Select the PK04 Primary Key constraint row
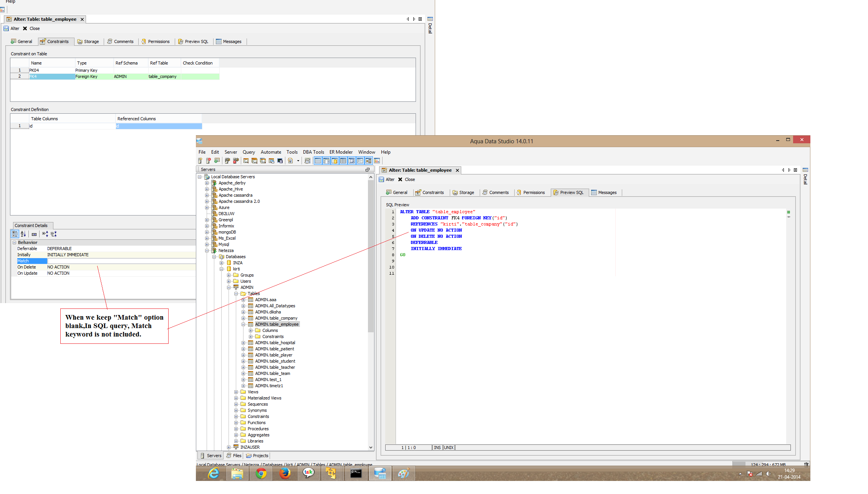The width and height of the screenshot is (868, 494). point(115,71)
